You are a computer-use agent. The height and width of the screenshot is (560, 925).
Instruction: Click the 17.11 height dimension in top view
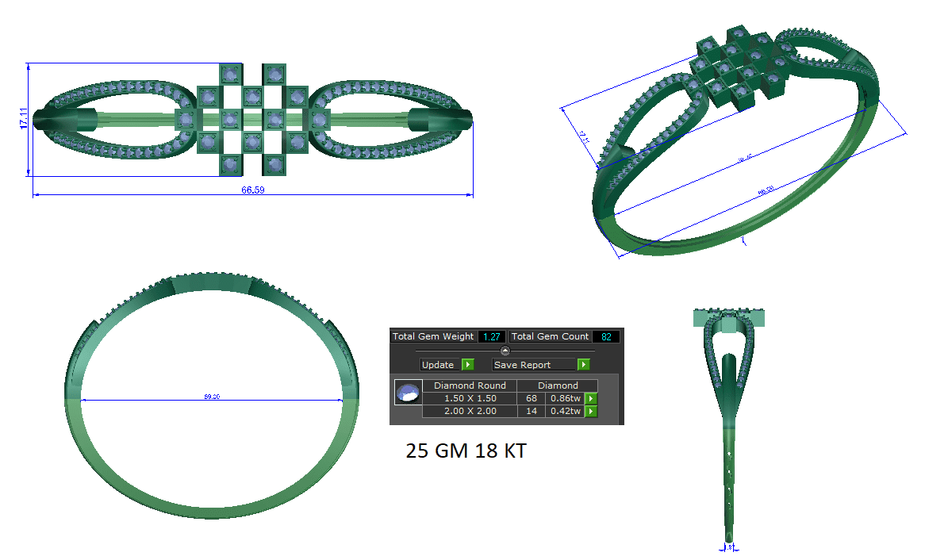pyautogui.click(x=24, y=118)
